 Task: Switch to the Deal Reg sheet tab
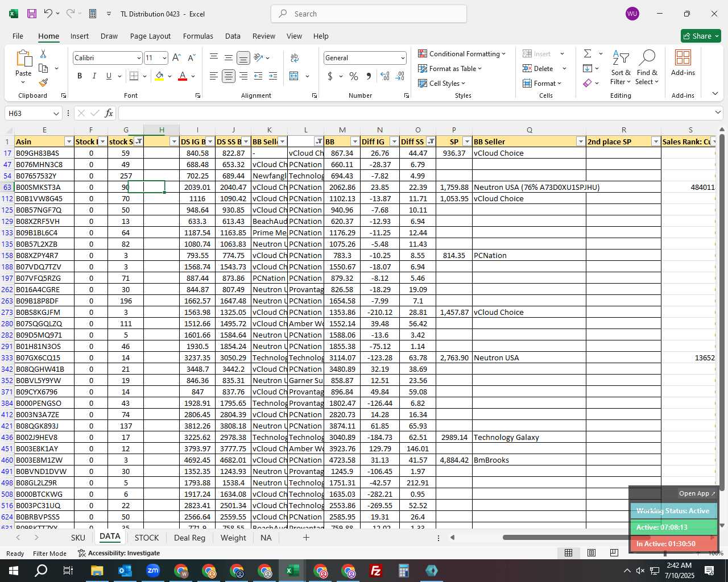(x=189, y=538)
